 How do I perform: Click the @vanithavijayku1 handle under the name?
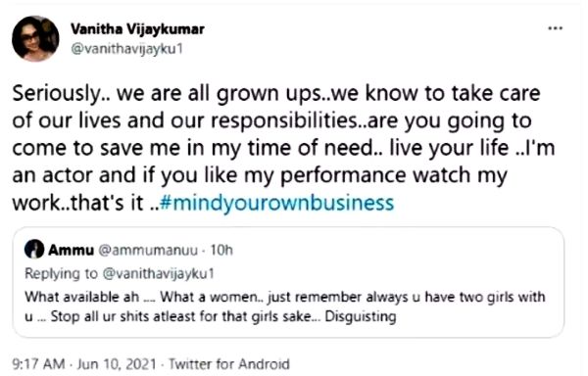126,49
